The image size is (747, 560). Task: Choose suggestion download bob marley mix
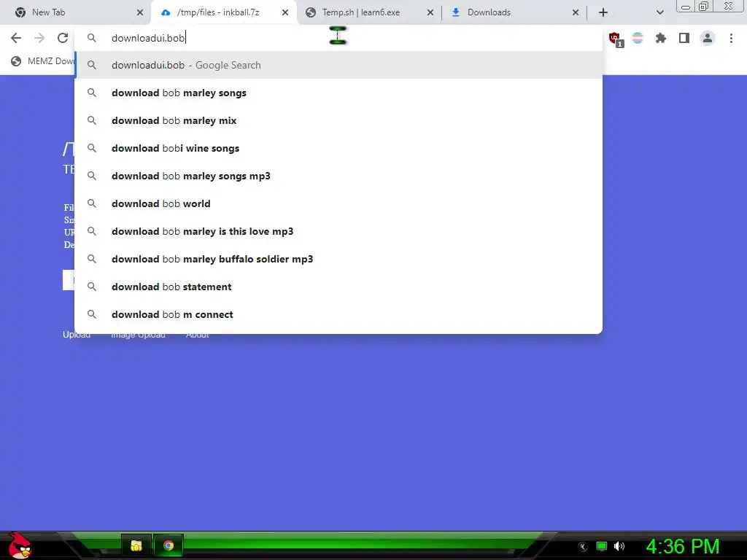[x=338, y=120]
